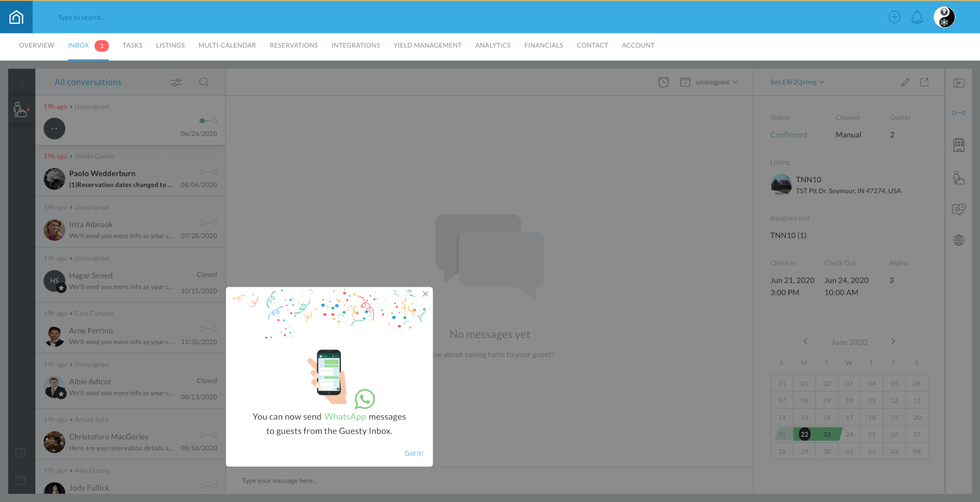Toggle Paolo Wedderburn conversation status switch

208,172
